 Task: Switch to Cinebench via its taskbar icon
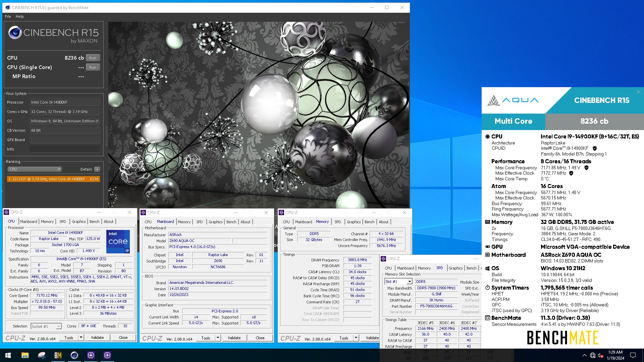(74, 355)
